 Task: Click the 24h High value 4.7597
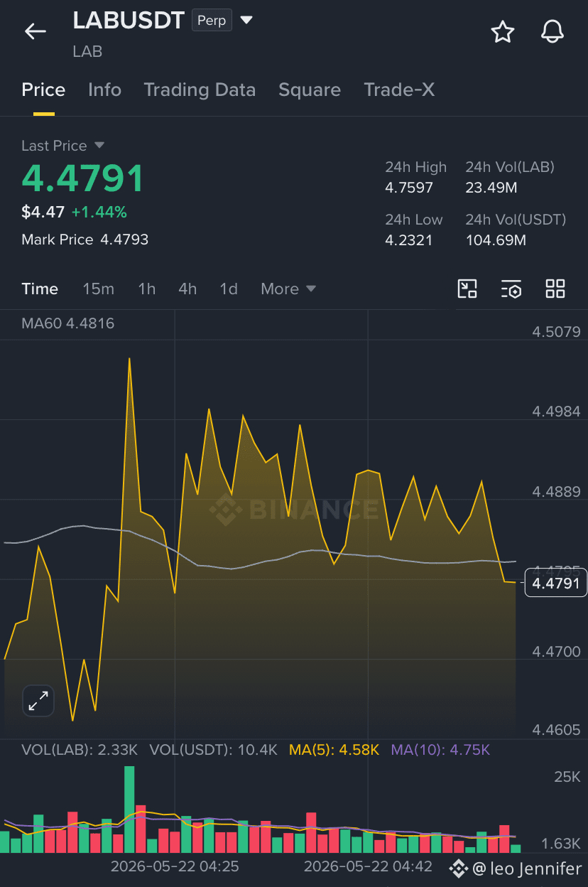click(x=409, y=188)
